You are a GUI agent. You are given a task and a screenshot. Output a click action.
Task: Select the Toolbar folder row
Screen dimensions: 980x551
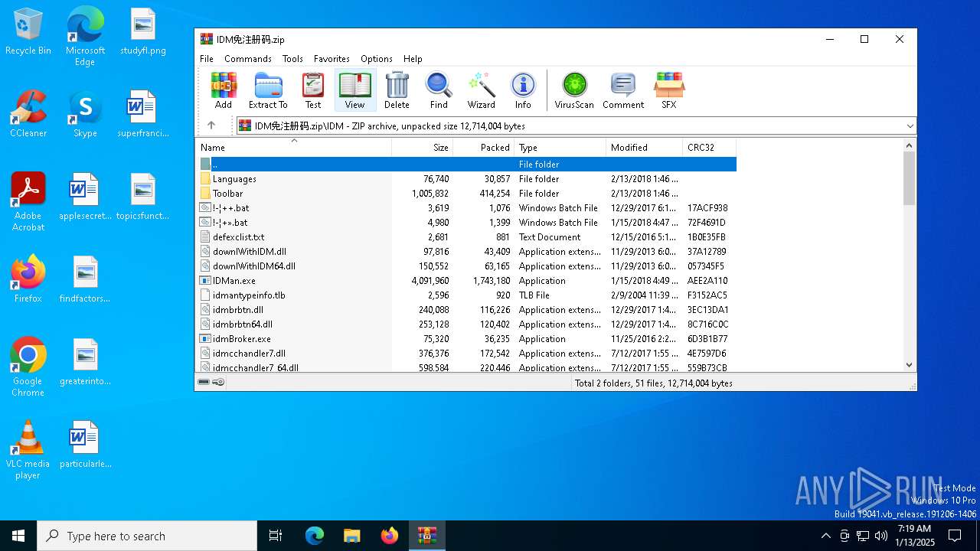coord(466,194)
